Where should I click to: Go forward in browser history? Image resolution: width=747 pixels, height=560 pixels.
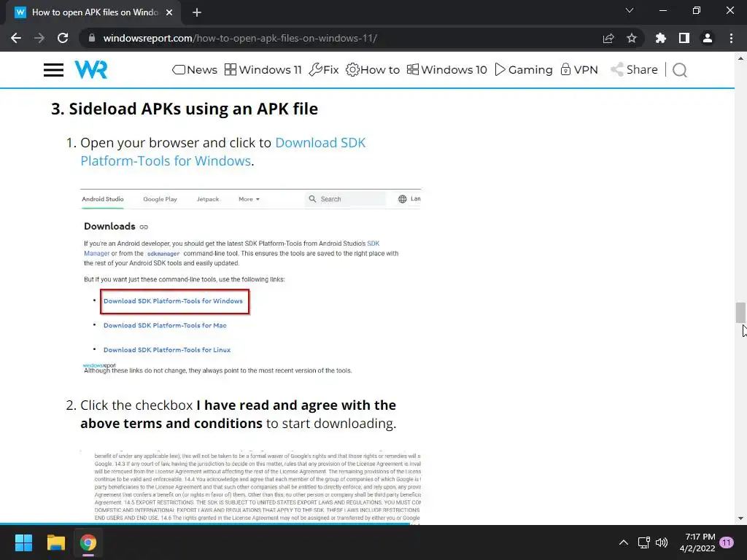(39, 38)
